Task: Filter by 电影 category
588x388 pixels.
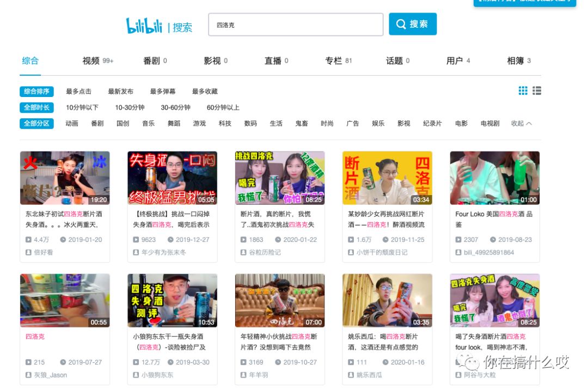Action: (461, 124)
